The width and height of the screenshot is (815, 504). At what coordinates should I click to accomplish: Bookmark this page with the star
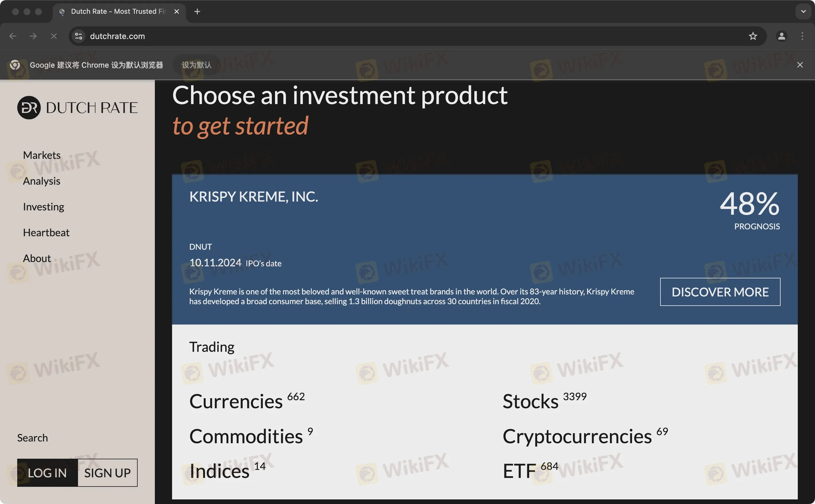(753, 36)
